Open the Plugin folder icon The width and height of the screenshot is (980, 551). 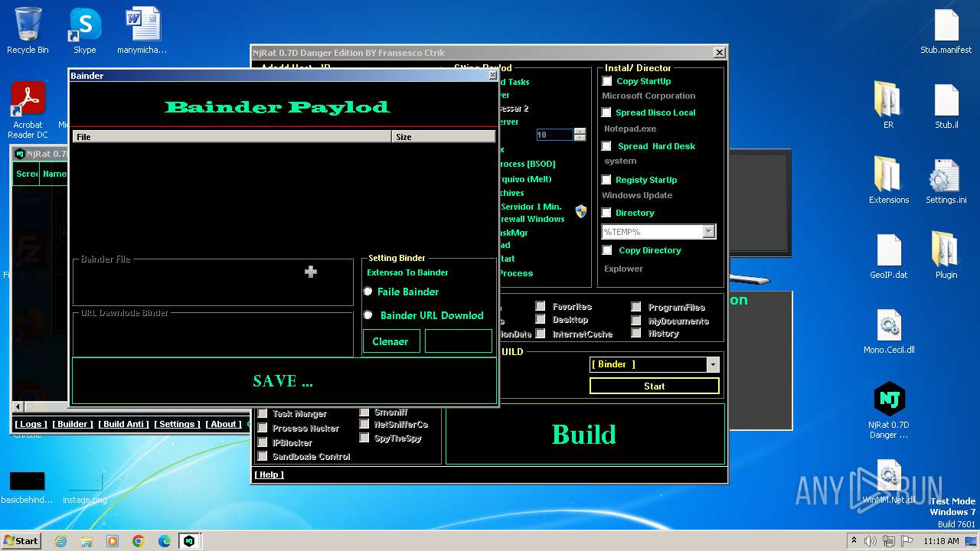(946, 254)
